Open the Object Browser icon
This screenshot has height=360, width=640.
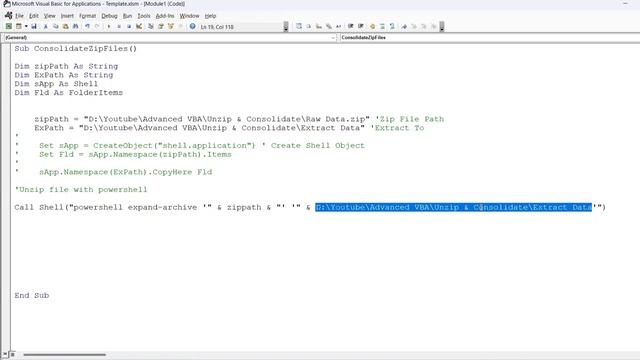(x=171, y=27)
